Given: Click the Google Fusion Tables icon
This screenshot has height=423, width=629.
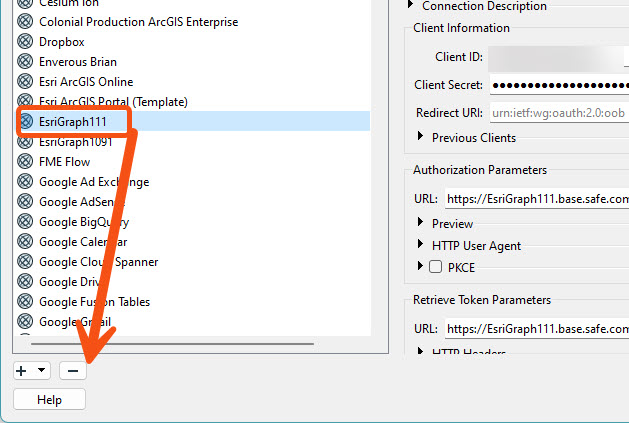Looking at the screenshot, I should click(25, 301).
